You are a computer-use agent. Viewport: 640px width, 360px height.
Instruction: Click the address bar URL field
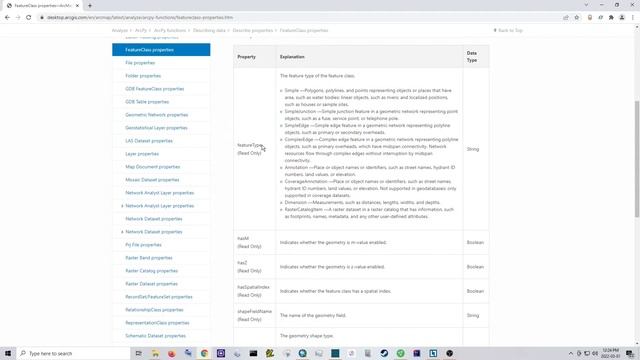[x=302, y=18]
